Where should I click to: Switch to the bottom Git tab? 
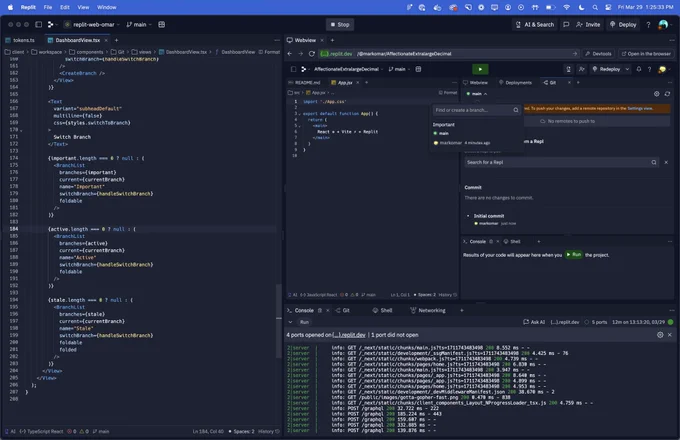[x=343, y=310]
